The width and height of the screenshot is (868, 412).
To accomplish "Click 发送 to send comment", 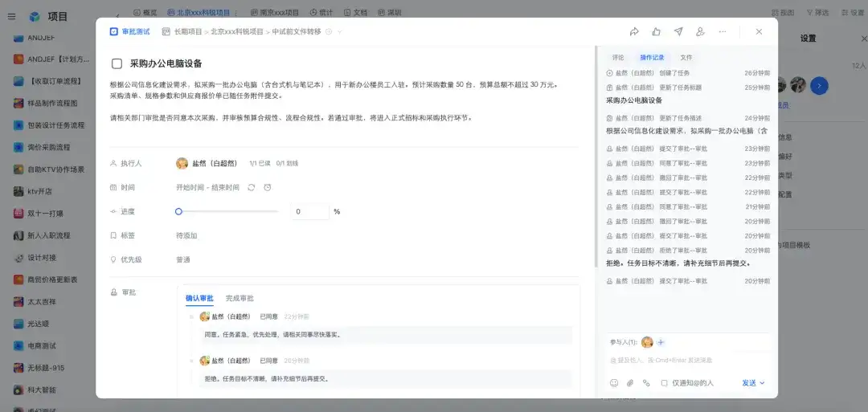I will click(749, 383).
